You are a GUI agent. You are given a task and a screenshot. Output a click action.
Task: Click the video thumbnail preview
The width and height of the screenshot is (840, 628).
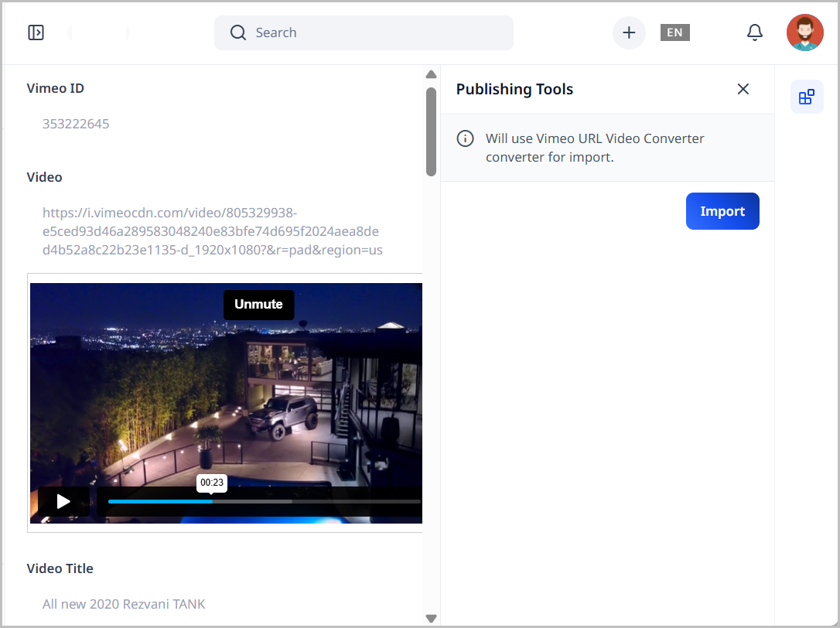(225, 402)
